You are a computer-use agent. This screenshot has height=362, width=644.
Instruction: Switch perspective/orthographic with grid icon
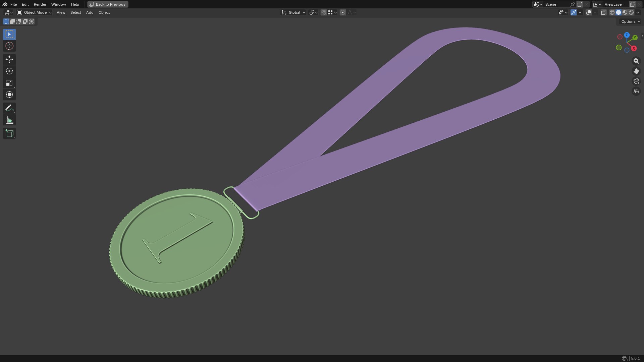pyautogui.click(x=636, y=91)
